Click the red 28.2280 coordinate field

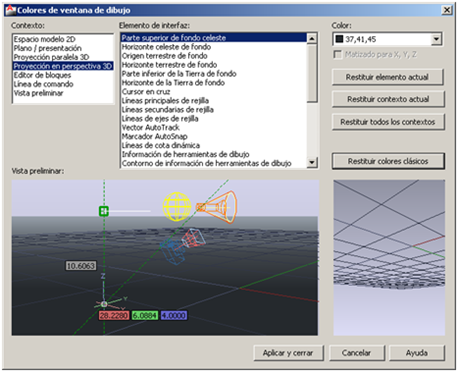(114, 315)
